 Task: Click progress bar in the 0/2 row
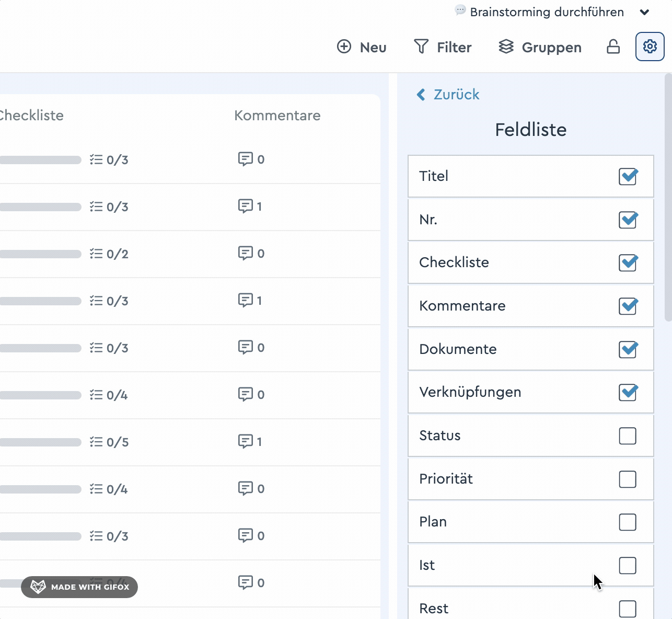click(x=41, y=254)
